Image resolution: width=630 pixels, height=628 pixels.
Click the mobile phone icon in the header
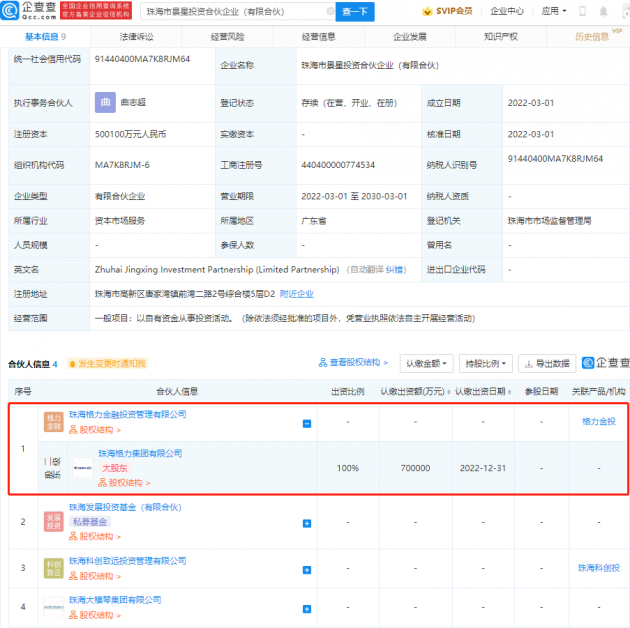pyautogui.click(x=582, y=11)
